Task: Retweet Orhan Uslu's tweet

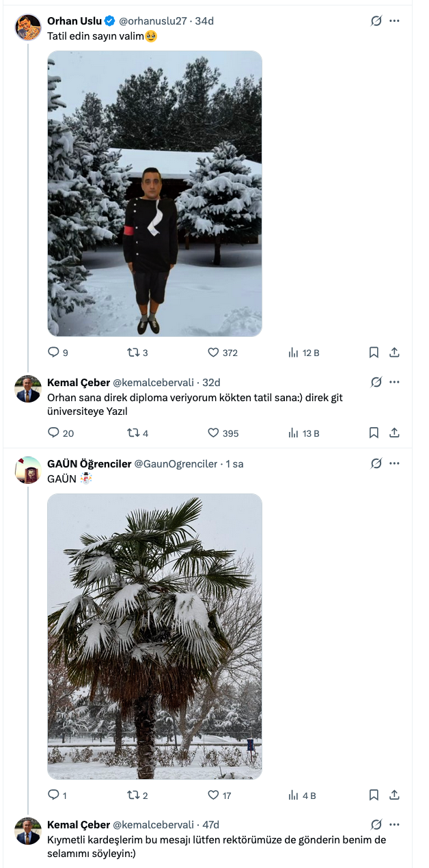Action: coord(133,353)
